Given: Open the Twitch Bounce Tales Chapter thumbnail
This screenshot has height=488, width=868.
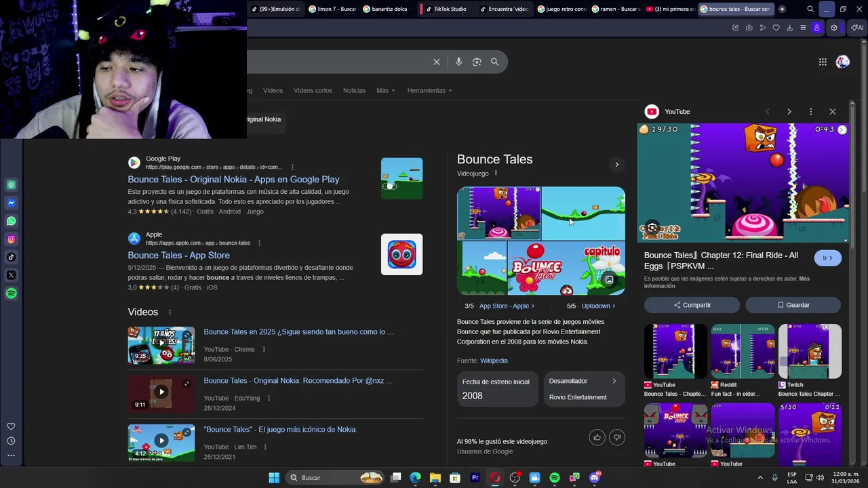Looking at the screenshot, I should [810, 351].
